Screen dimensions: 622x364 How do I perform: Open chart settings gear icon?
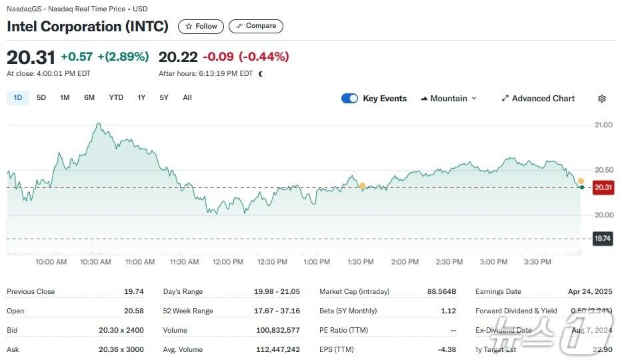601,99
